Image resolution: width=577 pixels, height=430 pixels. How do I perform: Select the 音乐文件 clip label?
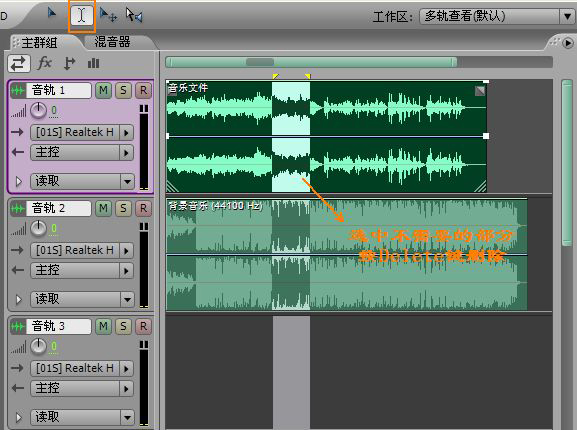click(188, 88)
